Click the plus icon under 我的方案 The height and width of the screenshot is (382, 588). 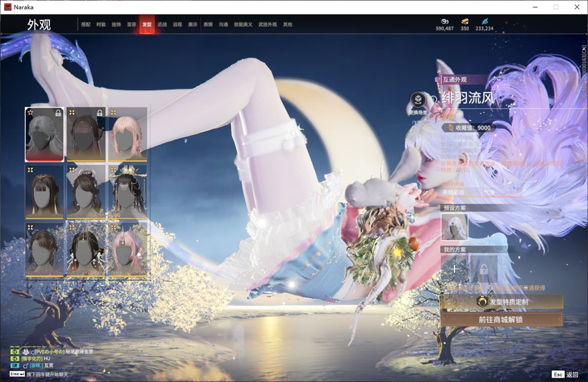point(455,269)
